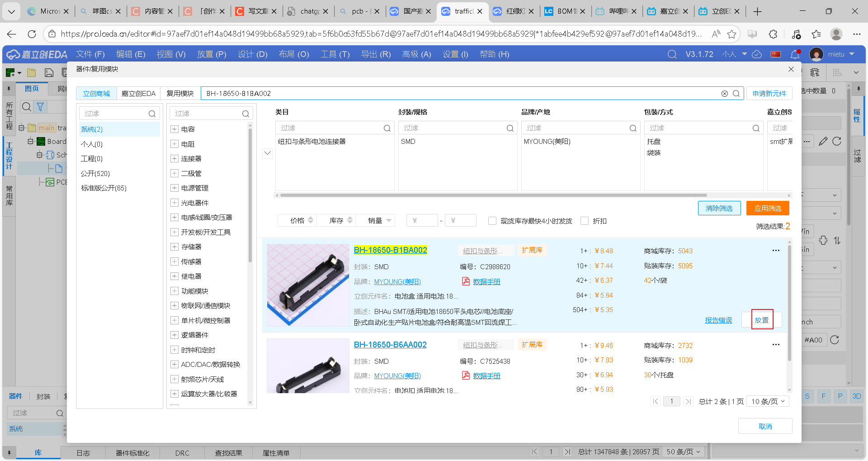Click the page number input in pagination
This screenshot has width=868, height=461.
(672, 401)
